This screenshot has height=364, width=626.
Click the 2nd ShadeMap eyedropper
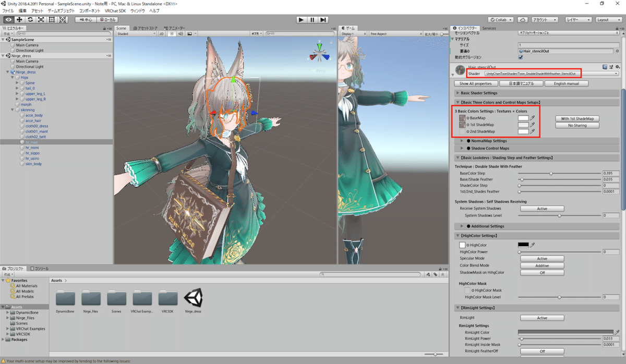click(533, 131)
